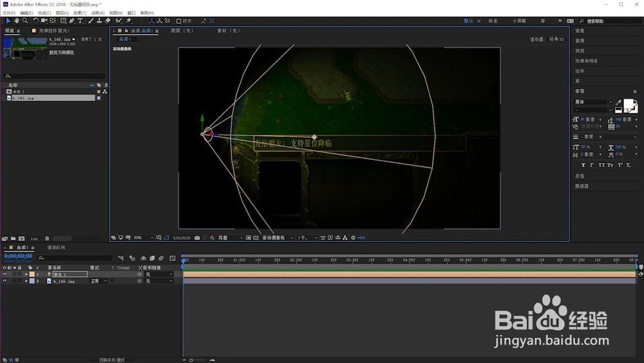Viewport: 644px width, 363px height.
Task: Toggle Small Caps in Character panel
Action: pyautogui.click(x=611, y=165)
